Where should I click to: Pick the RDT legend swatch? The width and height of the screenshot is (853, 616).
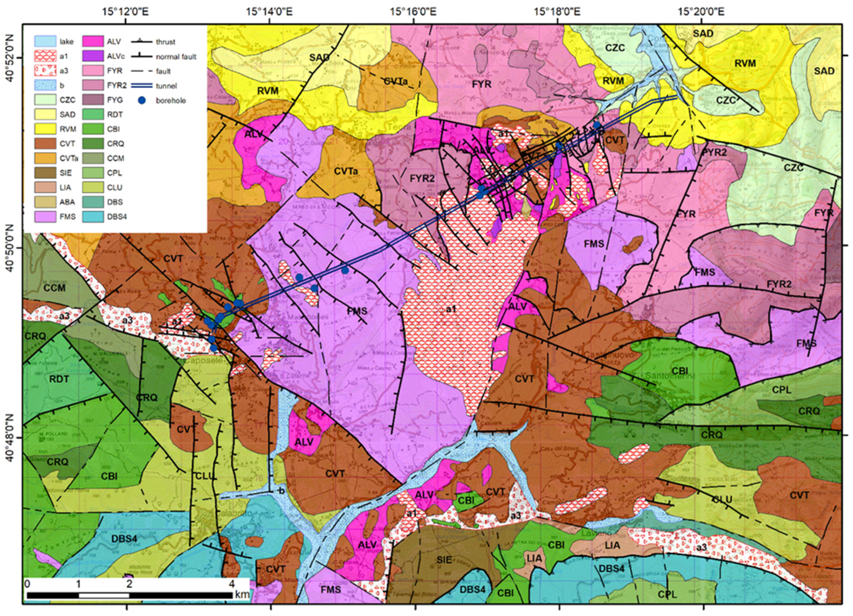coord(93,115)
